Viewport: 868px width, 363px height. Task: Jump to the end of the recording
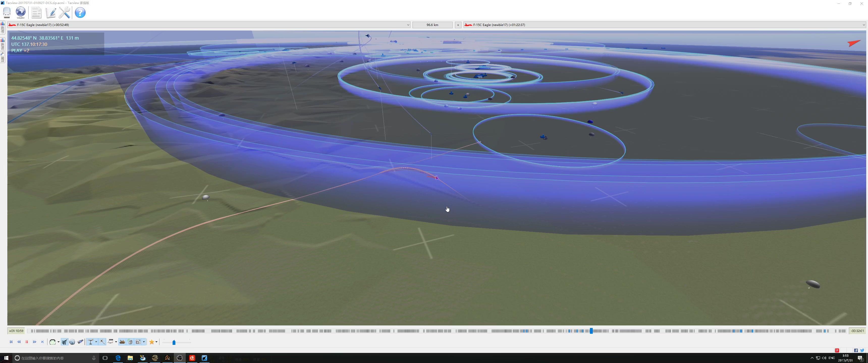tap(42, 342)
